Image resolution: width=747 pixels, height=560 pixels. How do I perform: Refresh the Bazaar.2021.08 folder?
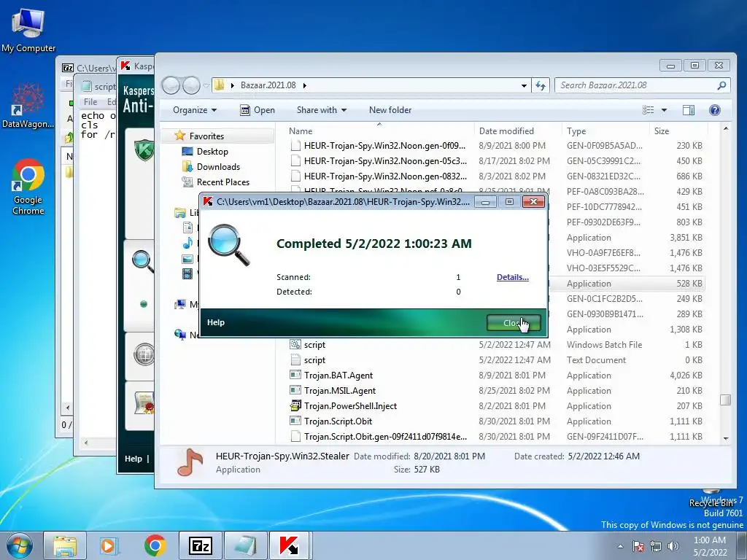coord(541,86)
